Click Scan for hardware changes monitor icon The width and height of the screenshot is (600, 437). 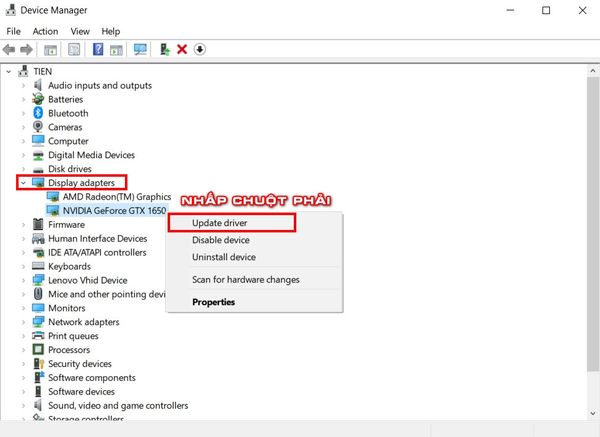140,49
